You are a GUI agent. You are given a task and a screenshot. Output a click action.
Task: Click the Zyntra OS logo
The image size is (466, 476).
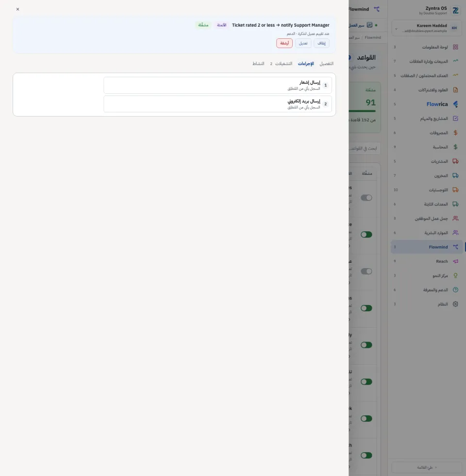(x=455, y=10)
